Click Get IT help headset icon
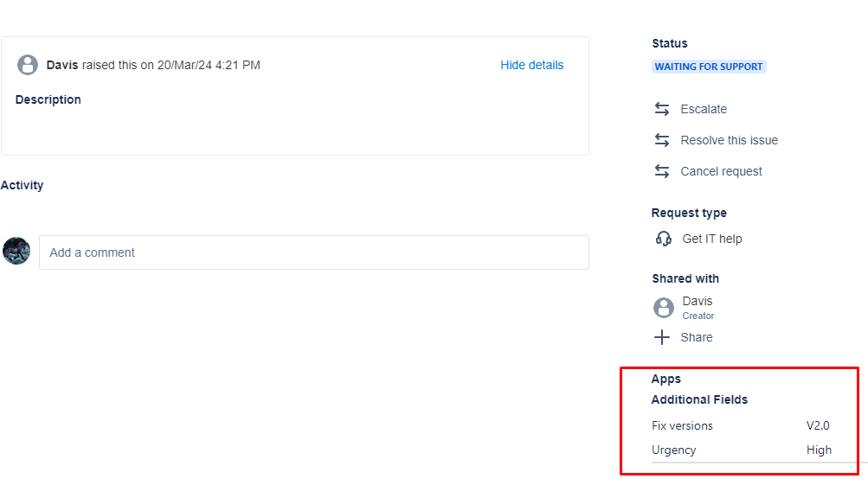 663,239
